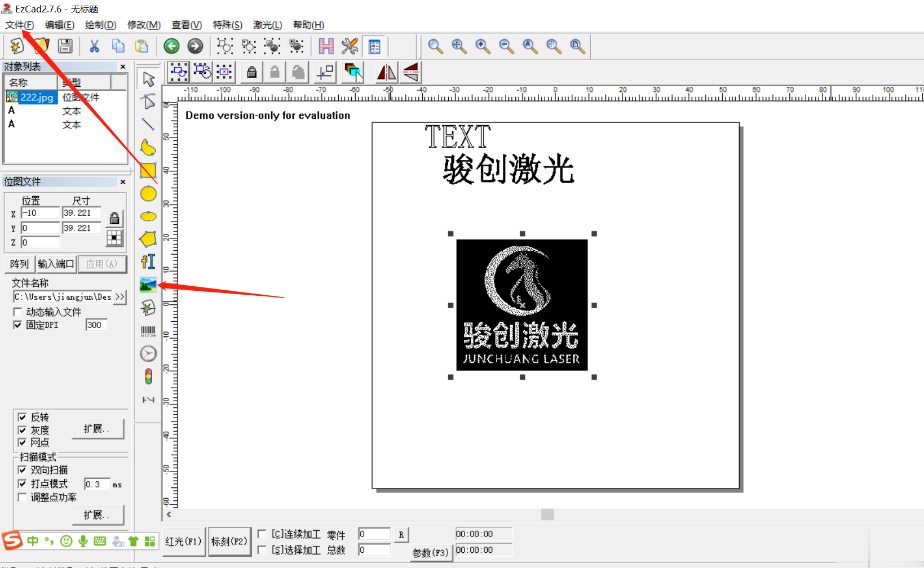This screenshot has height=568, width=924.
Task: Select the Polygon drawing tool
Action: (148, 239)
